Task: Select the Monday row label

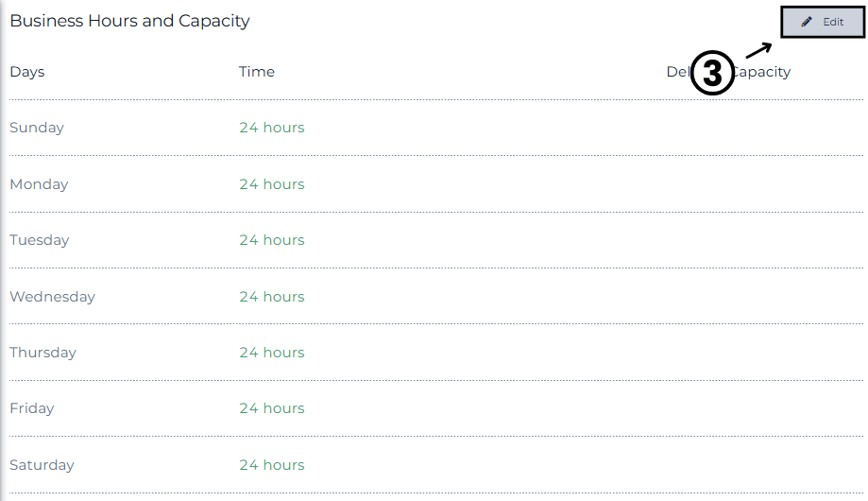Action: click(x=39, y=184)
